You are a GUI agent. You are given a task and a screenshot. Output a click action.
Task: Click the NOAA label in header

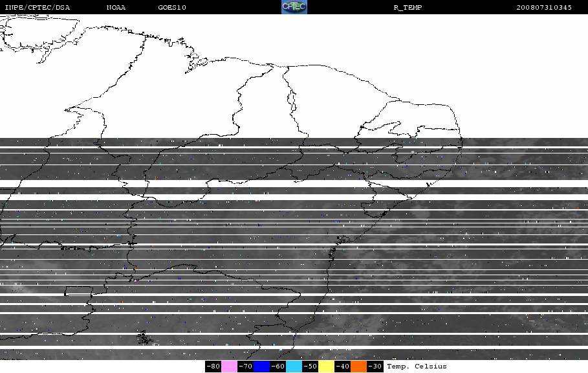point(116,8)
